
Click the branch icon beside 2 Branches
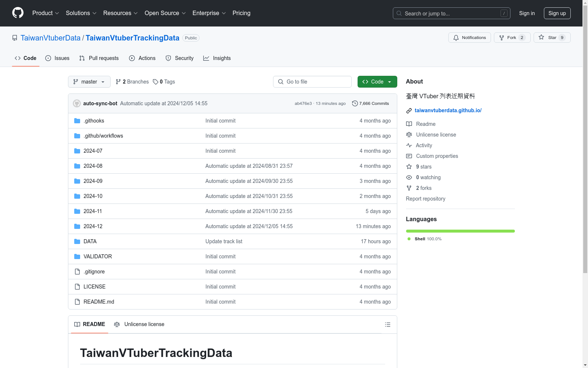(118, 82)
